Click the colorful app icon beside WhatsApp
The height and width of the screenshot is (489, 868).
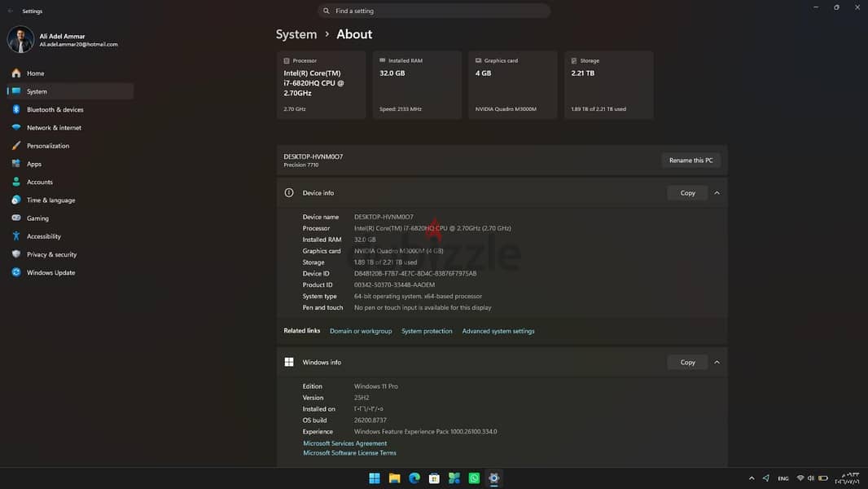454,478
